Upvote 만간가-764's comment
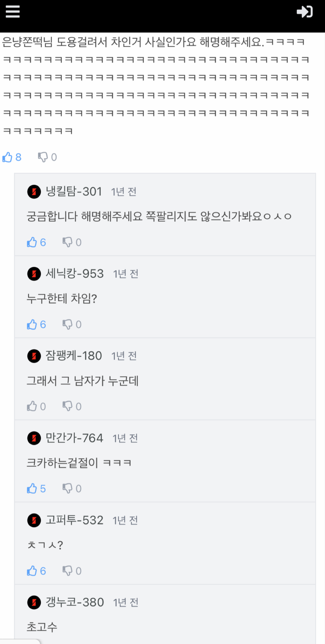325x644 pixels. 32,488
